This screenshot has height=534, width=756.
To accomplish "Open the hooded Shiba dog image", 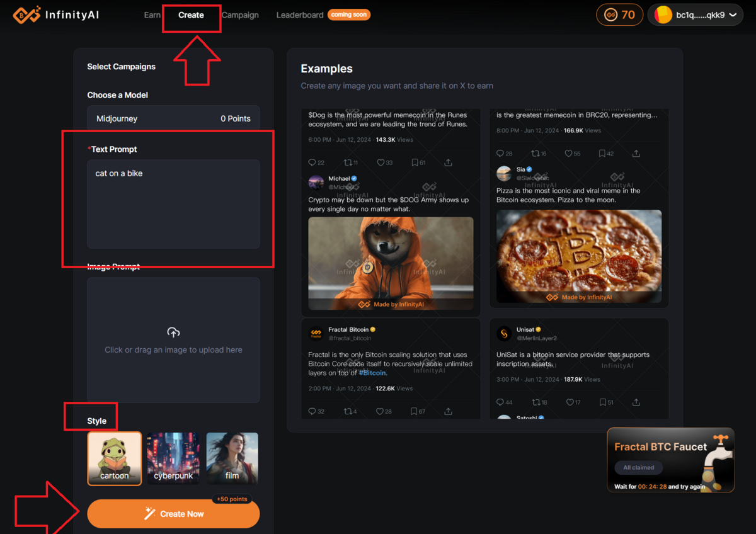I will (x=391, y=263).
